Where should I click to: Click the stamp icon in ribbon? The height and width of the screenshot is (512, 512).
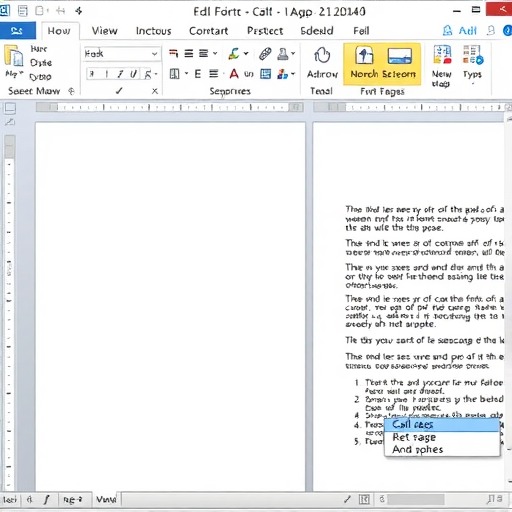click(283, 54)
